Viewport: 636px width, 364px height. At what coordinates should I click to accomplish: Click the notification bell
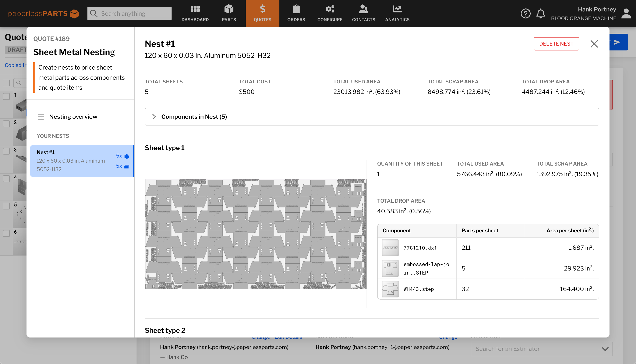click(x=541, y=14)
